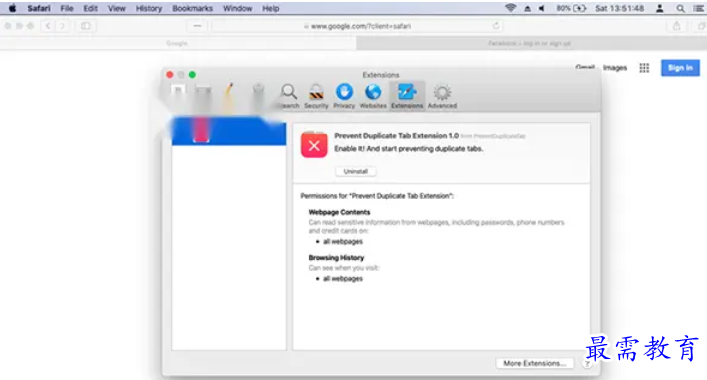Open the Search preferences pane

point(289,96)
